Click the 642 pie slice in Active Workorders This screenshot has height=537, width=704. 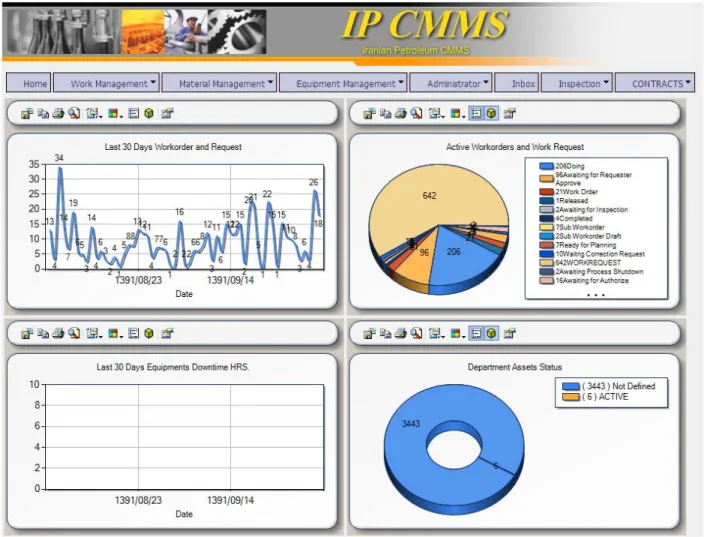click(429, 196)
